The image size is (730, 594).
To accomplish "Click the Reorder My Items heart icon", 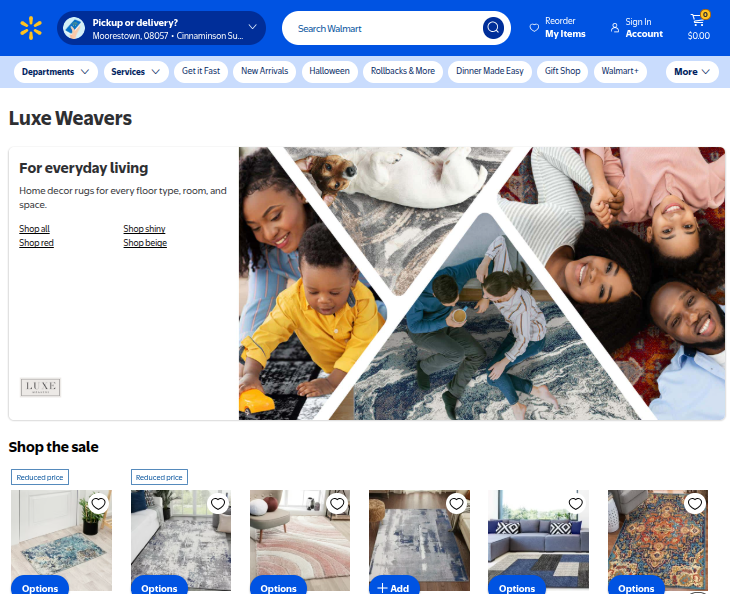I will pos(534,28).
